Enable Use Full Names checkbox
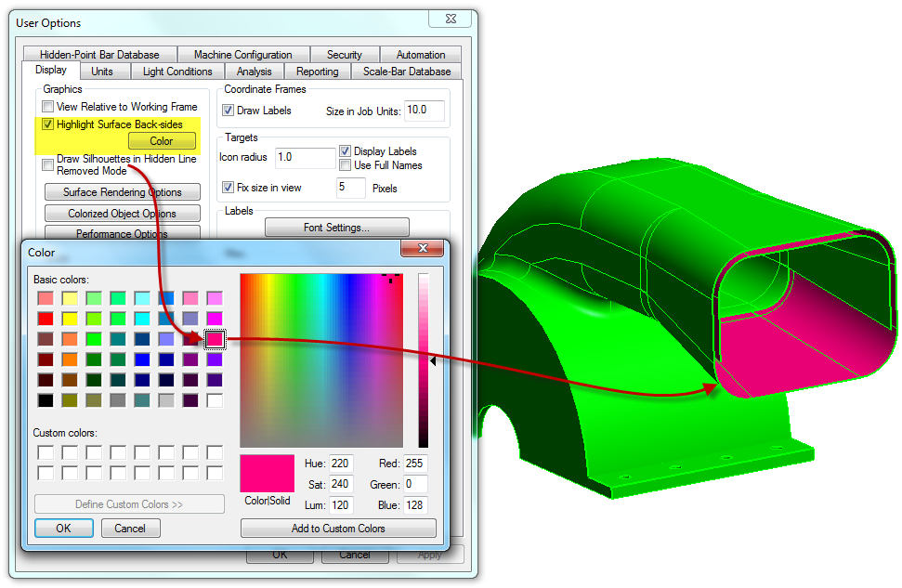The image size is (902, 588). [x=346, y=165]
